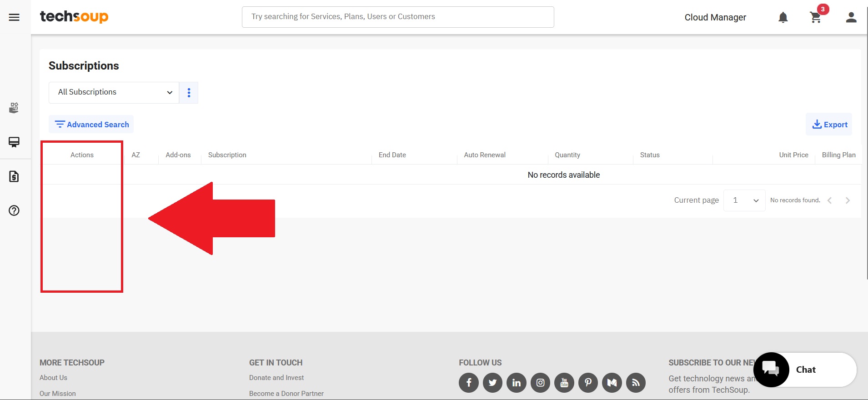868x400 pixels.
Task: Go to the next page arrow
Action: 848,200
